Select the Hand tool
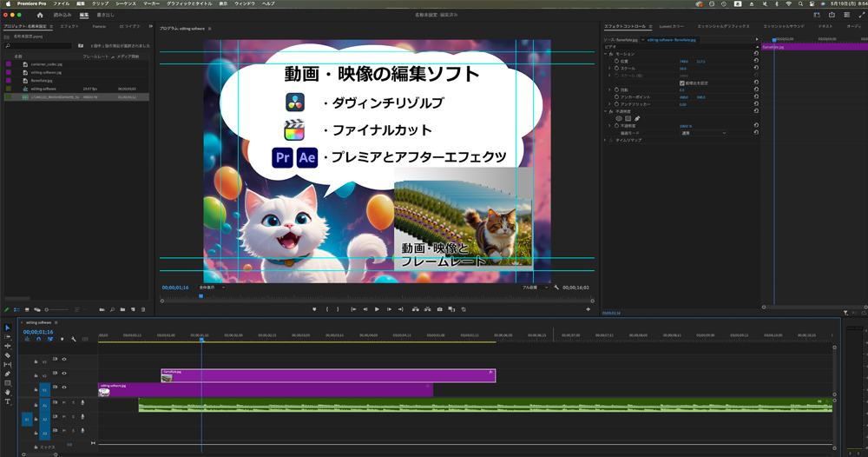This screenshot has width=868, height=457. click(x=7, y=392)
